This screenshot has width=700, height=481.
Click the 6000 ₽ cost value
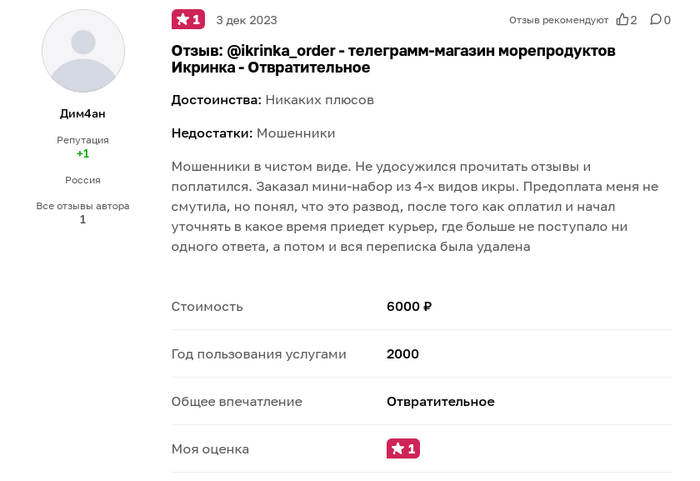coord(409,306)
